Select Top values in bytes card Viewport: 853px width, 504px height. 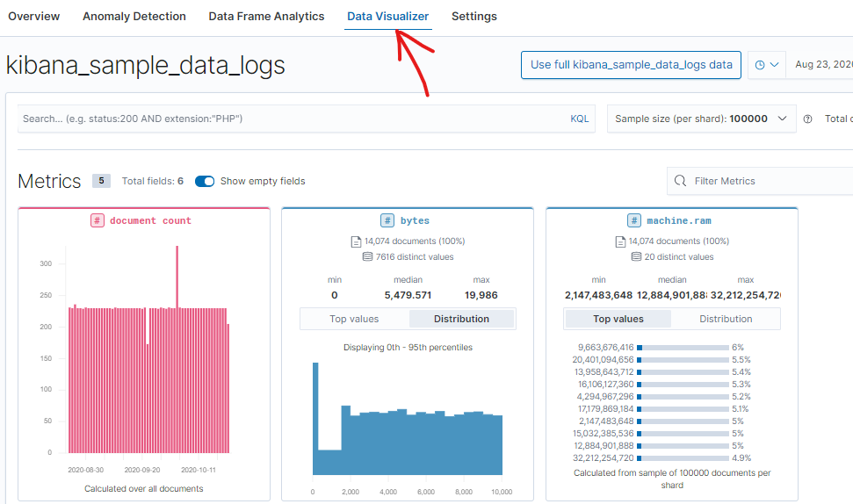pyautogui.click(x=354, y=319)
